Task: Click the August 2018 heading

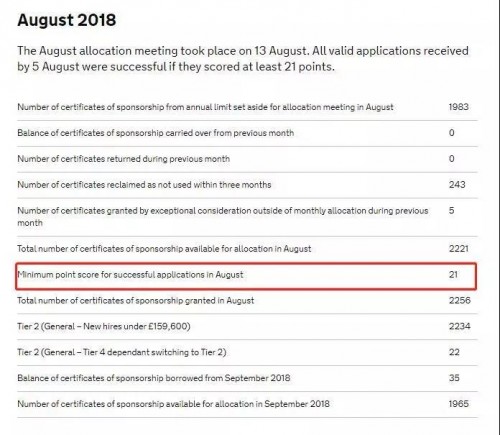Action: (67, 20)
